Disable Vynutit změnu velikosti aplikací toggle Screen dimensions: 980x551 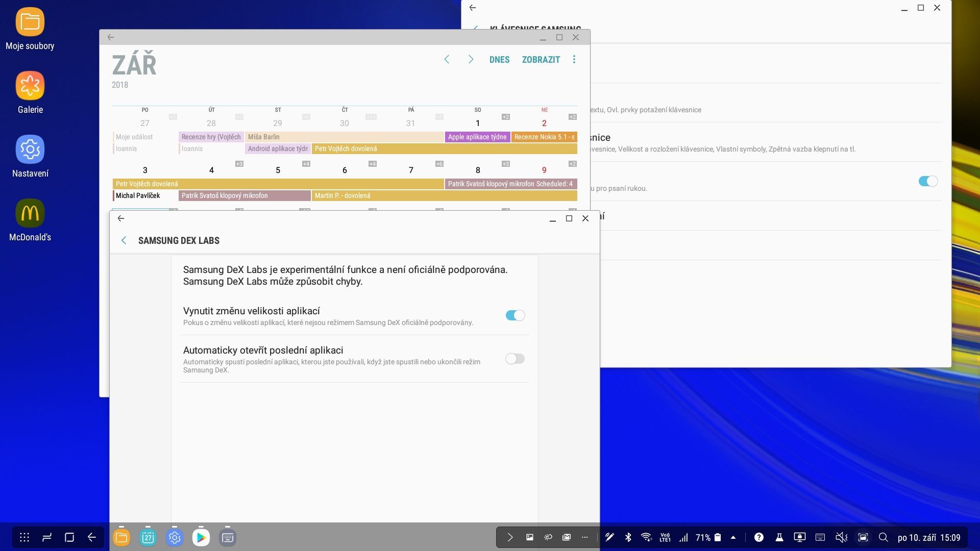point(514,315)
